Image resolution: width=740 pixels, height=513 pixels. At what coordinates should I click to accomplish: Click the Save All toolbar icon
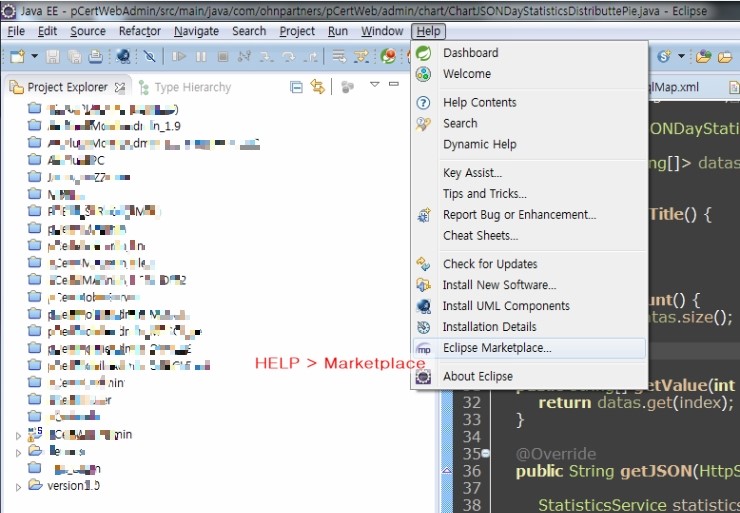pos(74,57)
